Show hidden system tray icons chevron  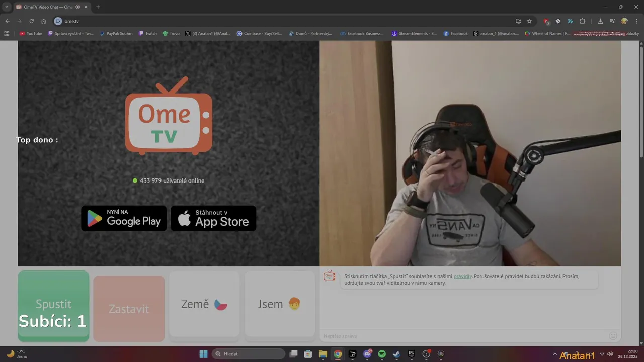[555, 354]
